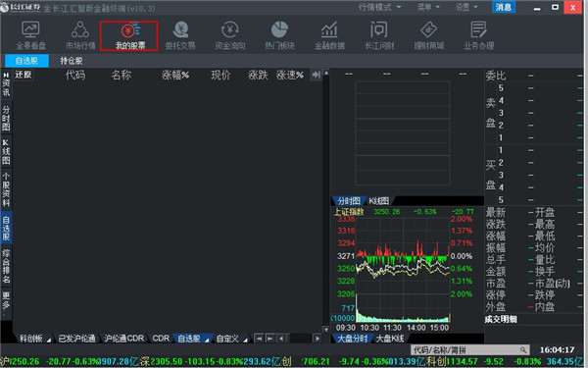Click the stock list vertical scrollbar down arrow
Viewport: 588px width, 368px height.
click(x=325, y=329)
